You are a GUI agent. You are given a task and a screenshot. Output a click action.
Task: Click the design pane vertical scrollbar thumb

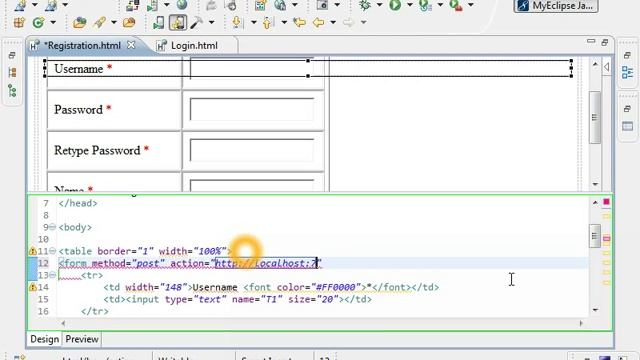[x=595, y=118]
